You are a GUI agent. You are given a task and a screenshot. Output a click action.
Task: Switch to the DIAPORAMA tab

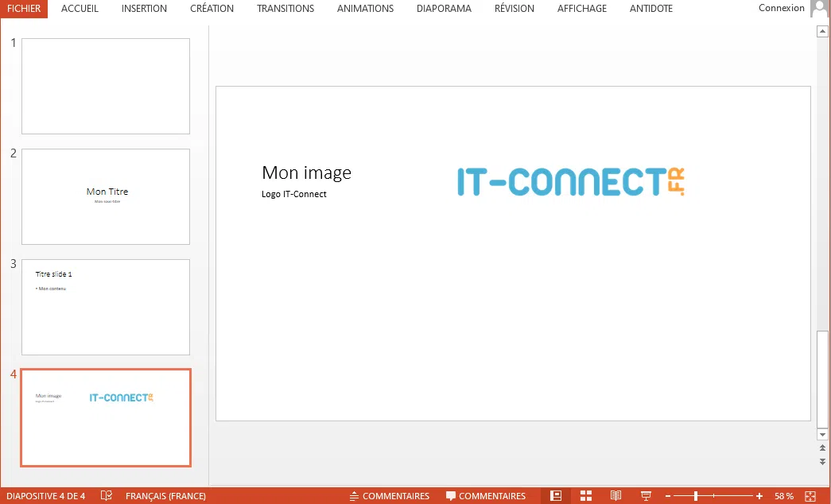[x=444, y=9]
